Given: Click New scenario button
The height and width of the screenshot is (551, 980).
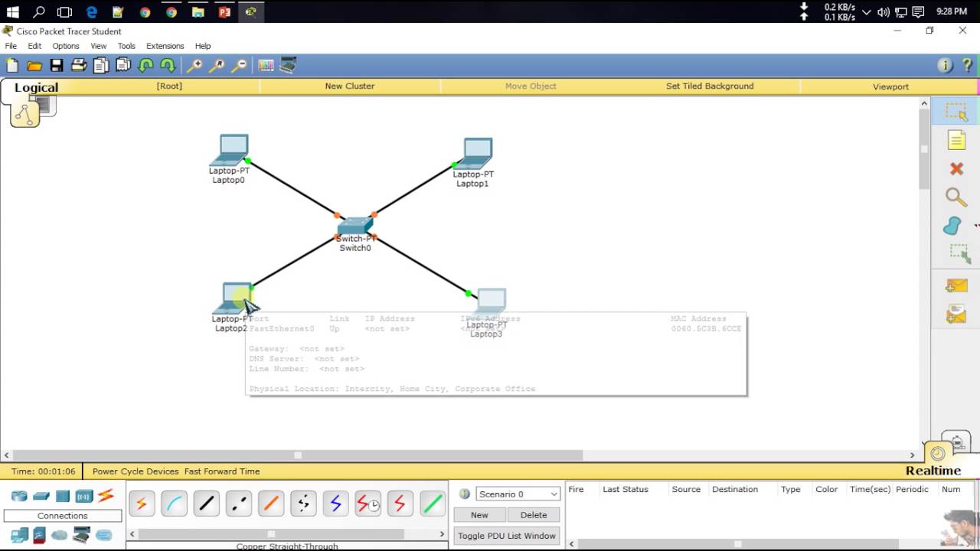Looking at the screenshot, I should (479, 515).
